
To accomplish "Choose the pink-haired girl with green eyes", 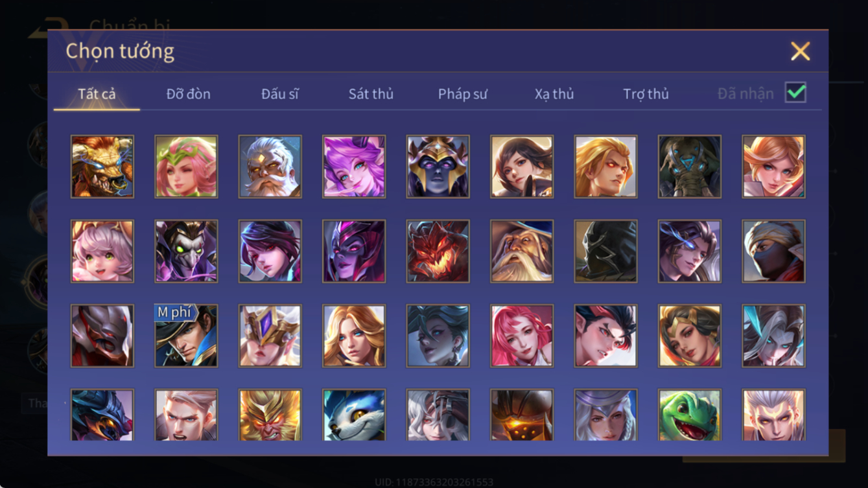I will point(102,251).
